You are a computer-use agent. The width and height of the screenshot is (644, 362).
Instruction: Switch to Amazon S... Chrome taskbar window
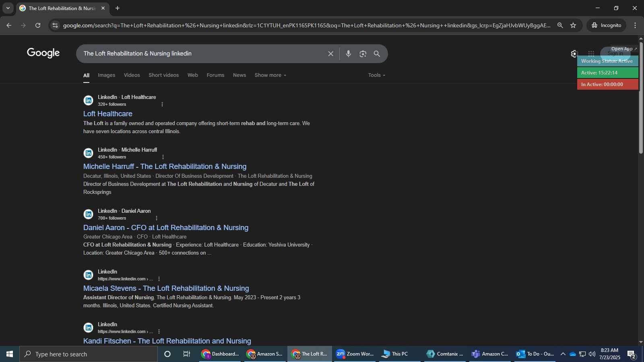(x=265, y=354)
